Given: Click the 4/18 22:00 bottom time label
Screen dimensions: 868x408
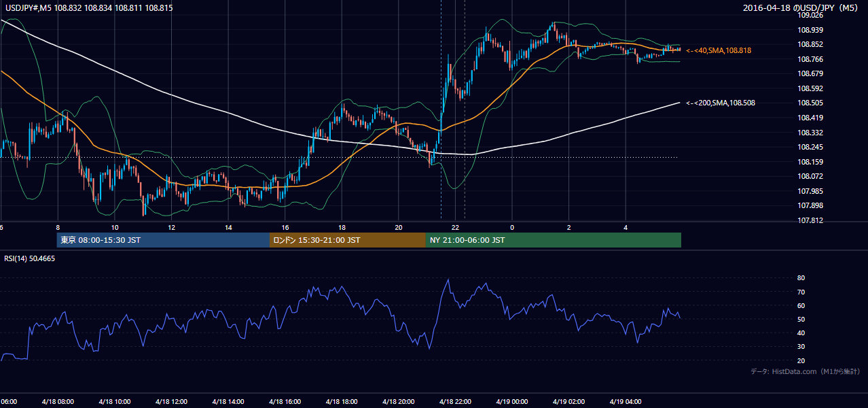Looking at the screenshot, I should point(455,402).
